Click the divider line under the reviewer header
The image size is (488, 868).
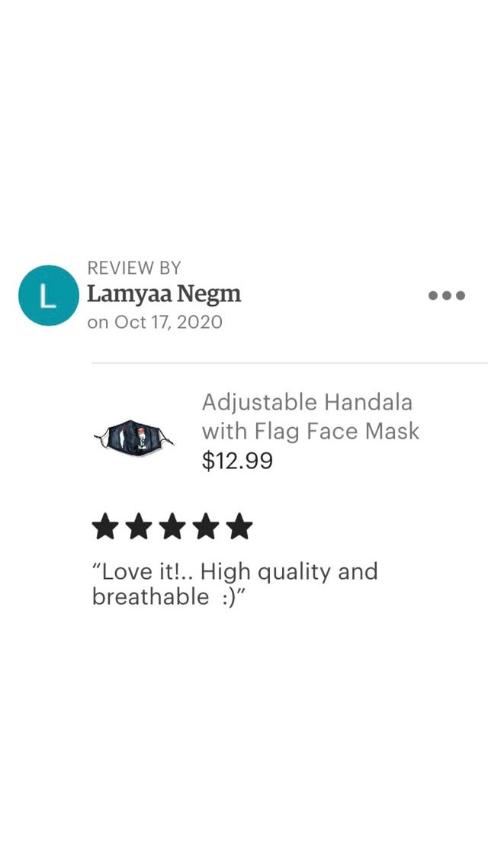[290, 363]
